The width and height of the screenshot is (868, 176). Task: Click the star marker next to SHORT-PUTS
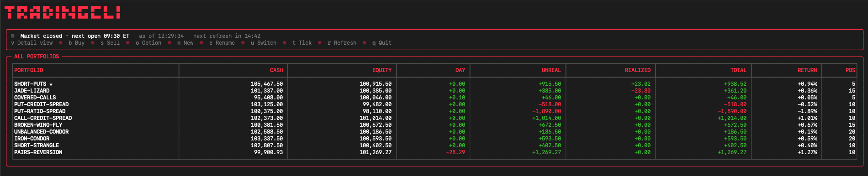(51, 84)
